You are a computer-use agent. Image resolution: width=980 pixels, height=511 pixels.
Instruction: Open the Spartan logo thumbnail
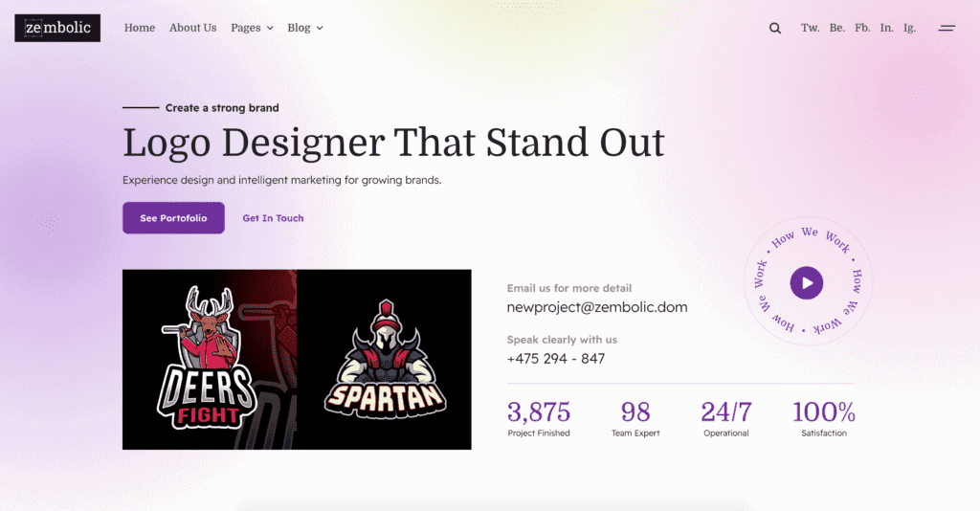coord(385,360)
